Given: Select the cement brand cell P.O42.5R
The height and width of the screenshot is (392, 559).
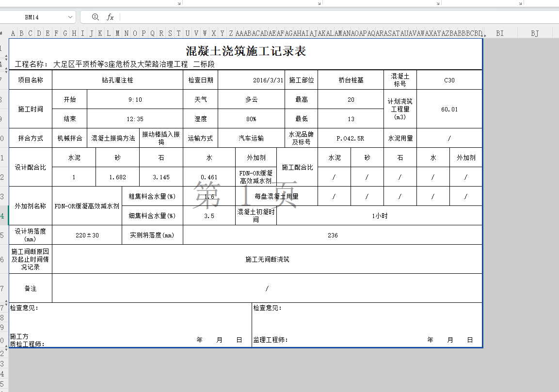Looking at the screenshot, I should tap(351, 139).
